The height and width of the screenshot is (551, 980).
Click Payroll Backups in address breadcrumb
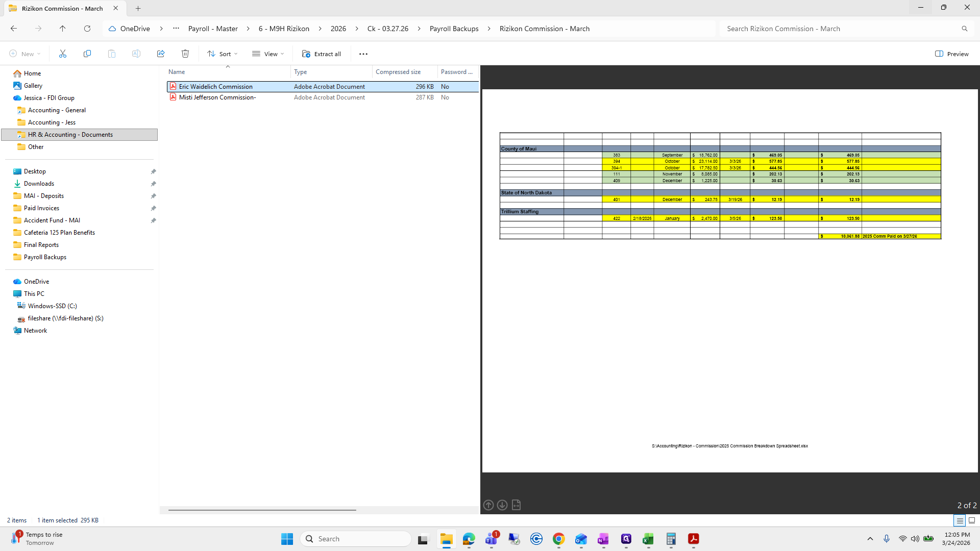(x=454, y=29)
